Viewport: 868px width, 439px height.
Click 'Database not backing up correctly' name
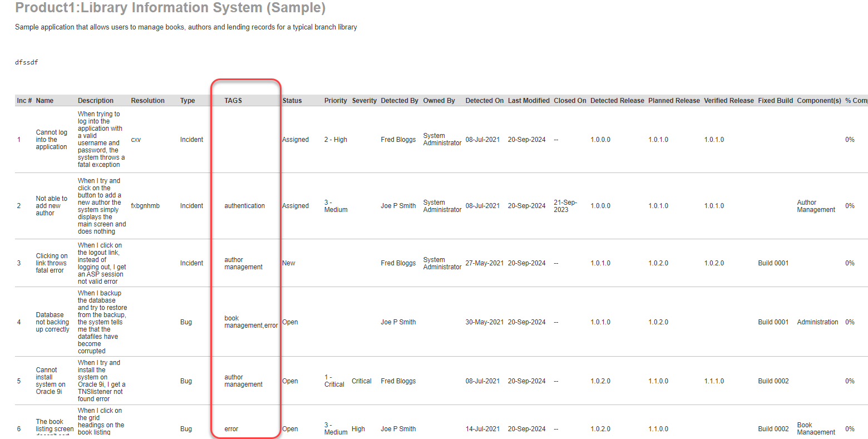click(52, 322)
